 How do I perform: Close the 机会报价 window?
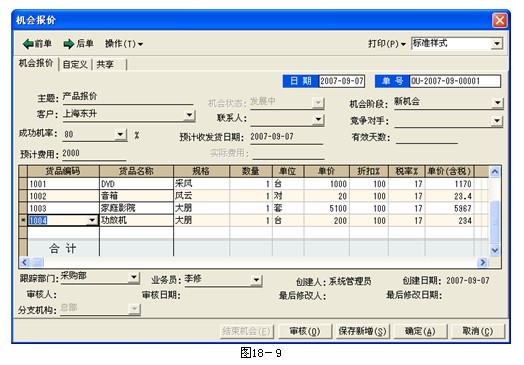pyautogui.click(x=500, y=20)
